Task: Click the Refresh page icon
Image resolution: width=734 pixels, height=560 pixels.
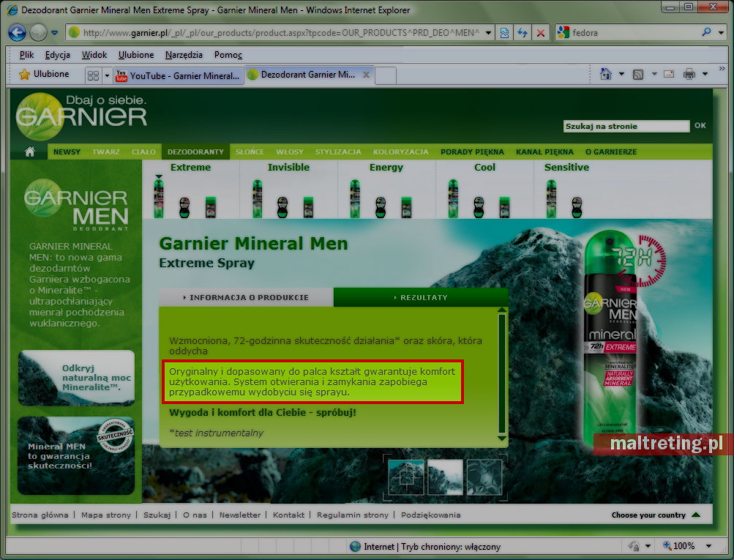Action: click(x=523, y=33)
